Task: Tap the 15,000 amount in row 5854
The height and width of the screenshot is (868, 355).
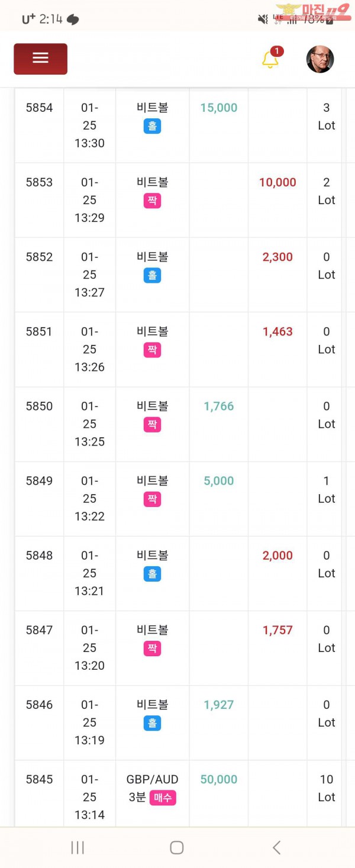Action: [218, 108]
